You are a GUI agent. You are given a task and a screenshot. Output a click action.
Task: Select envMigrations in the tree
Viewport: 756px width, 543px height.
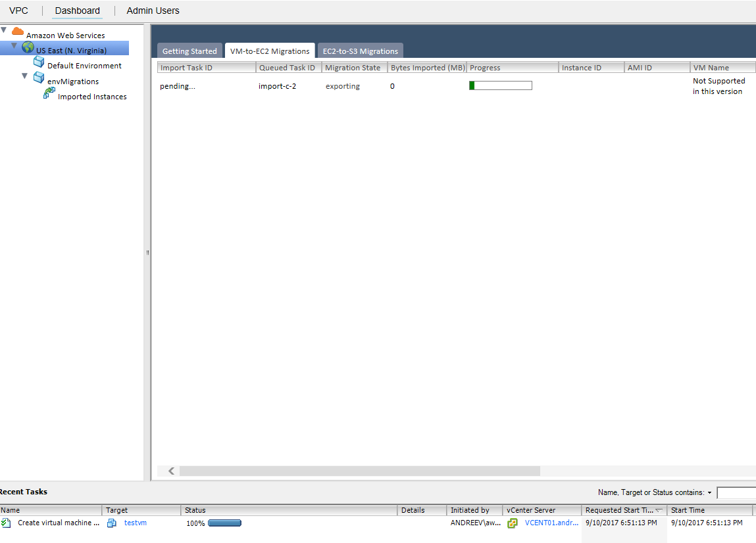coord(73,82)
